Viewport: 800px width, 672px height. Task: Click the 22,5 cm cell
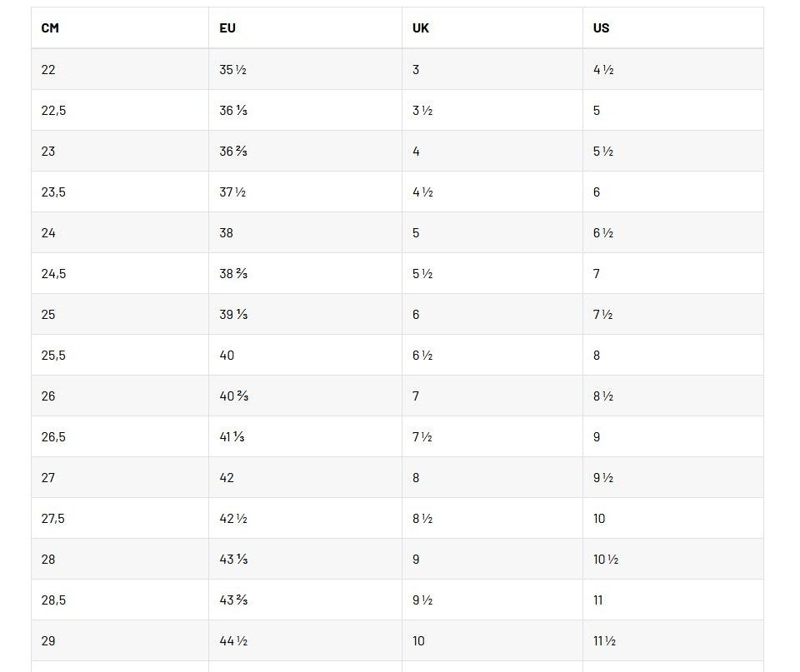coord(53,110)
